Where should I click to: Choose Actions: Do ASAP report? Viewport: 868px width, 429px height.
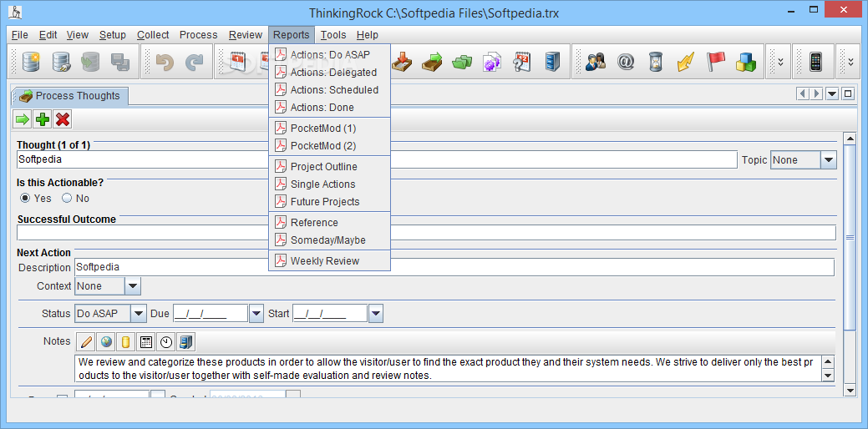pos(329,55)
